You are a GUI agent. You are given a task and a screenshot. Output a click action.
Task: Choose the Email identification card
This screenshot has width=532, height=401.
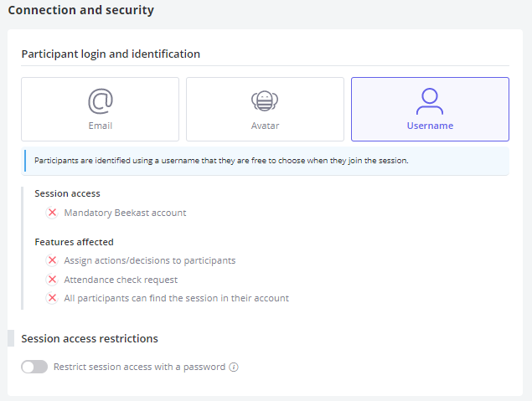tap(100, 109)
